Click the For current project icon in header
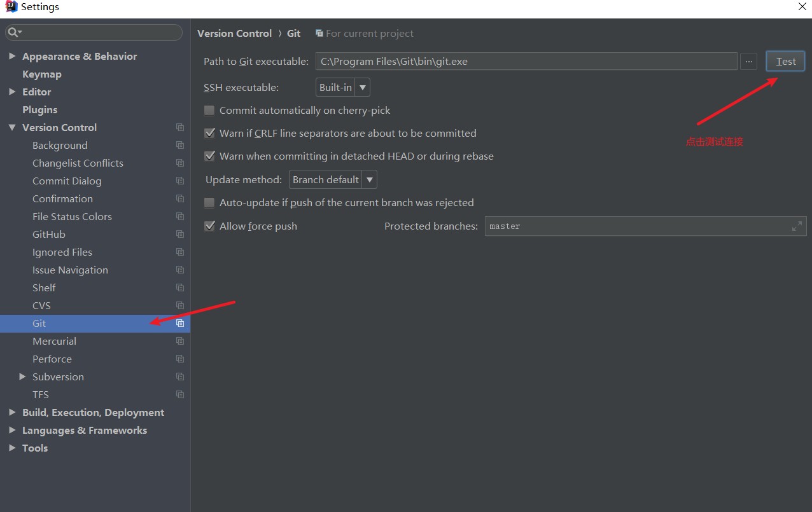This screenshot has height=512, width=812. tap(319, 33)
